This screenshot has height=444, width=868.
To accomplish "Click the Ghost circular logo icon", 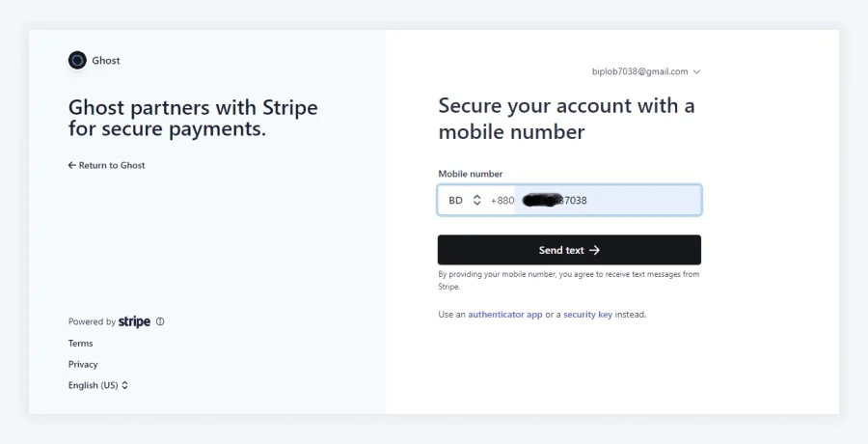I will pos(77,61).
